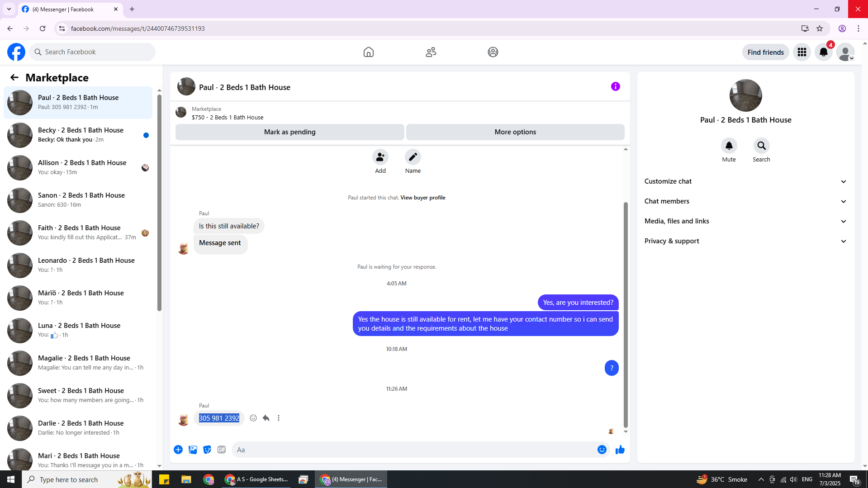The width and height of the screenshot is (868, 488).
Task: Open more options for Paul's message
Action: click(x=279, y=418)
